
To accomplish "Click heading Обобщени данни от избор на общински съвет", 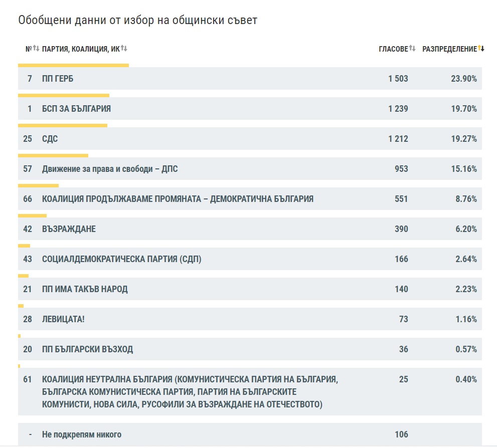I will pos(138,20).
